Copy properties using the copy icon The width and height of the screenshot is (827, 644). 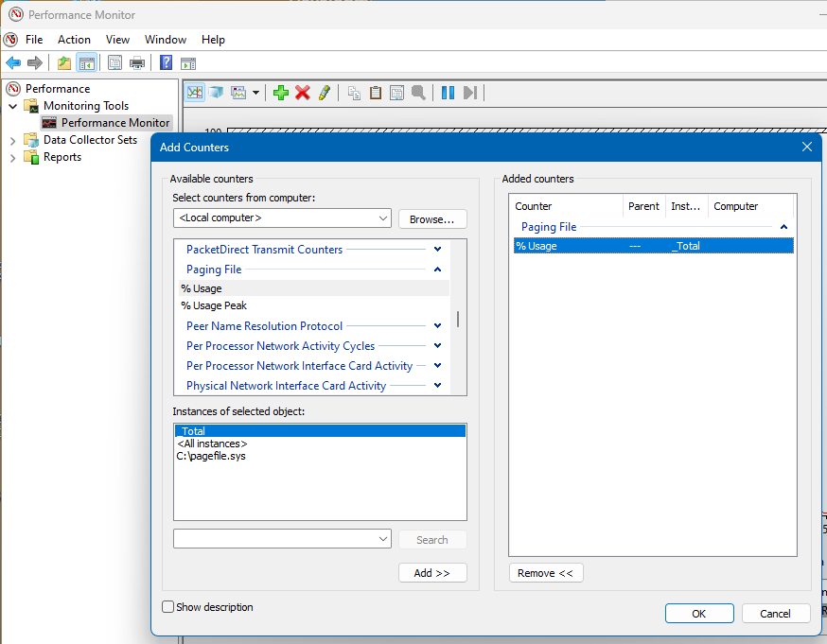pos(353,92)
